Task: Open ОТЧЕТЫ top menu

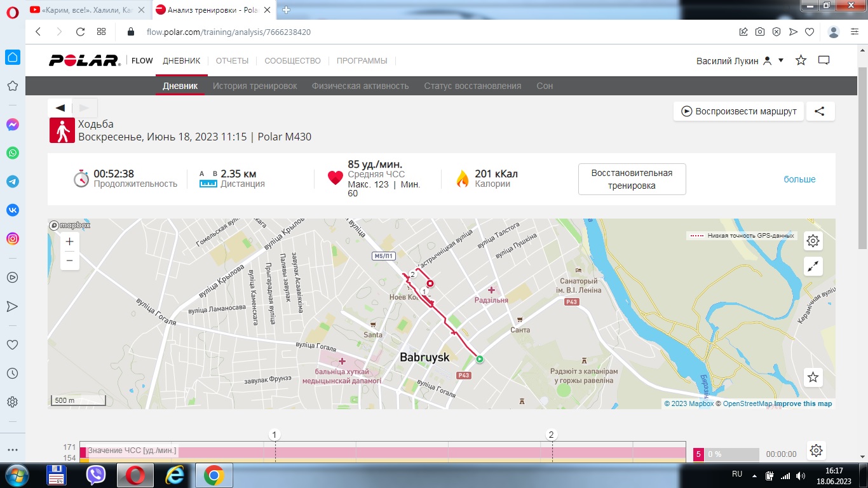Action: point(232,61)
